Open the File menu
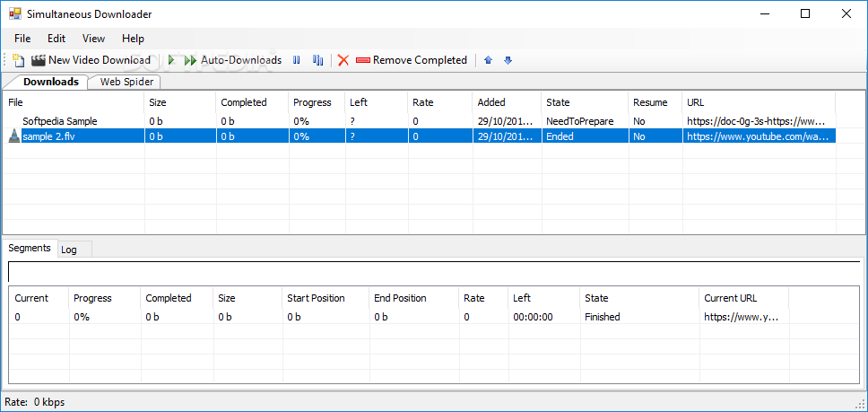Viewport: 868px width, 412px height. click(22, 39)
